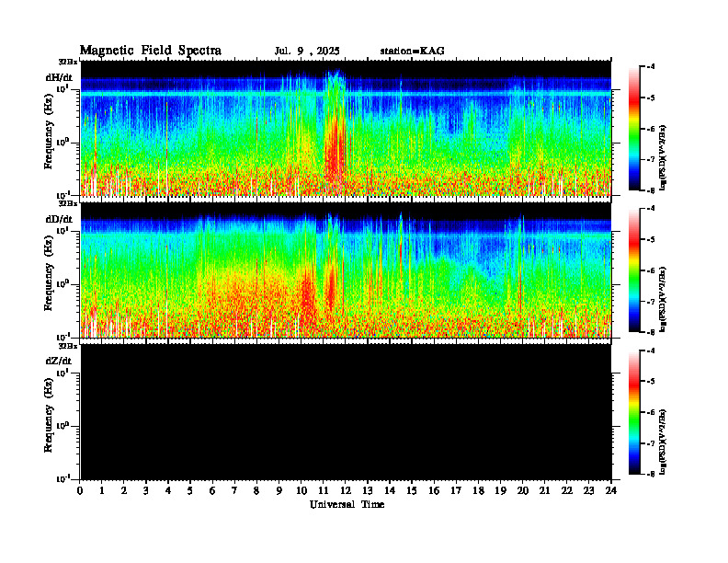728x563 pixels.
Task: Click the dH/dt spectrogram plot
Action: point(346,128)
